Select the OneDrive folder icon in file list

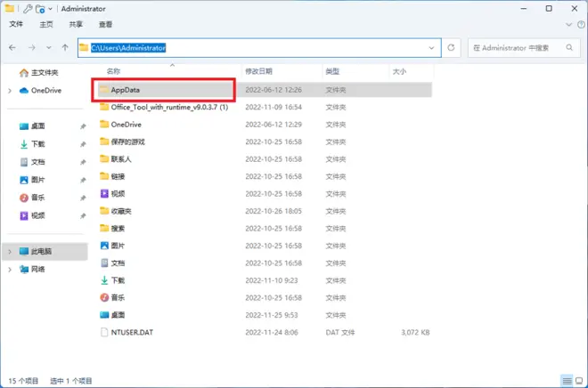pyautogui.click(x=104, y=125)
